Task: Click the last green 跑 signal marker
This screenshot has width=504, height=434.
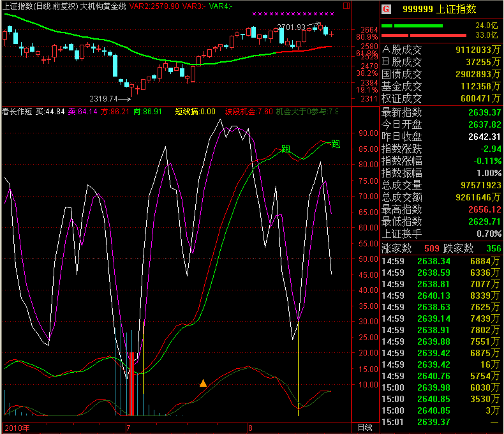Action: (x=336, y=144)
